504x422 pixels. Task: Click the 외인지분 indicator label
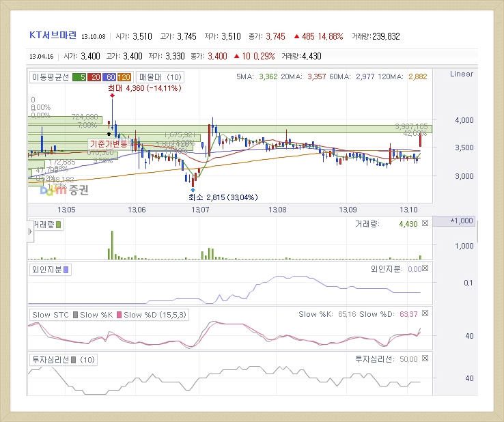[47, 270]
